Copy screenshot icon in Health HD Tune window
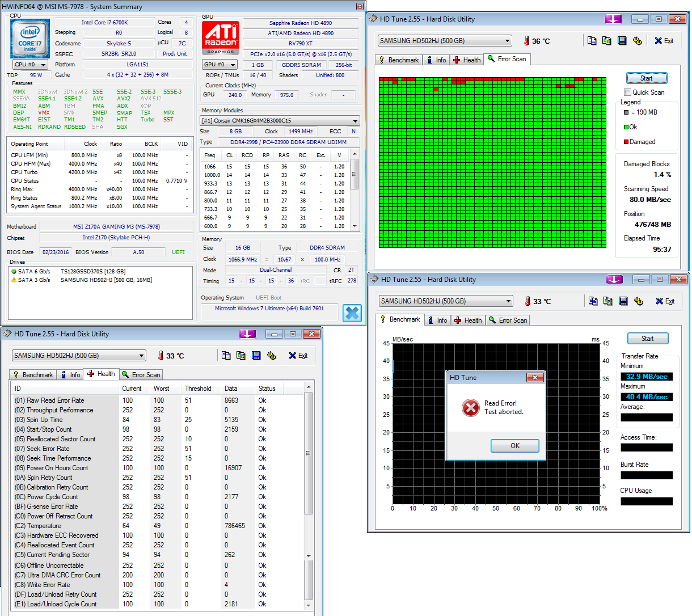692x616 pixels. coord(241,356)
